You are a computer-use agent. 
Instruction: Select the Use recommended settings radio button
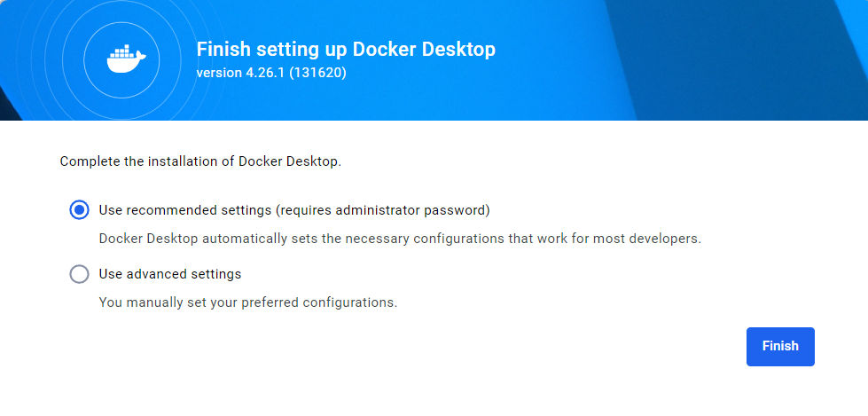click(79, 210)
